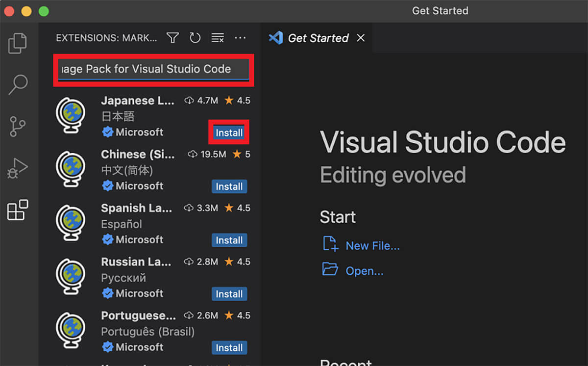This screenshot has width=588, height=366.
Task: Click the New File document icon
Action: click(x=330, y=244)
